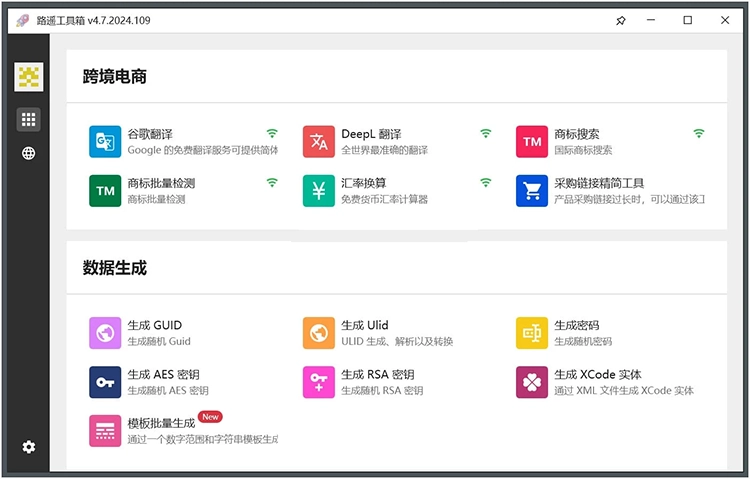Click the 生成 Ulid orange icon

pos(319,333)
